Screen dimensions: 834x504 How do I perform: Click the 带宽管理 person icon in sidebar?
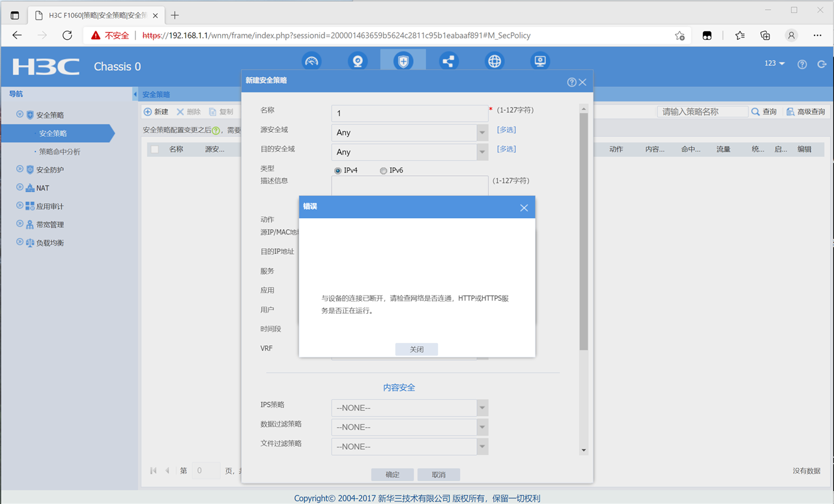coord(30,225)
